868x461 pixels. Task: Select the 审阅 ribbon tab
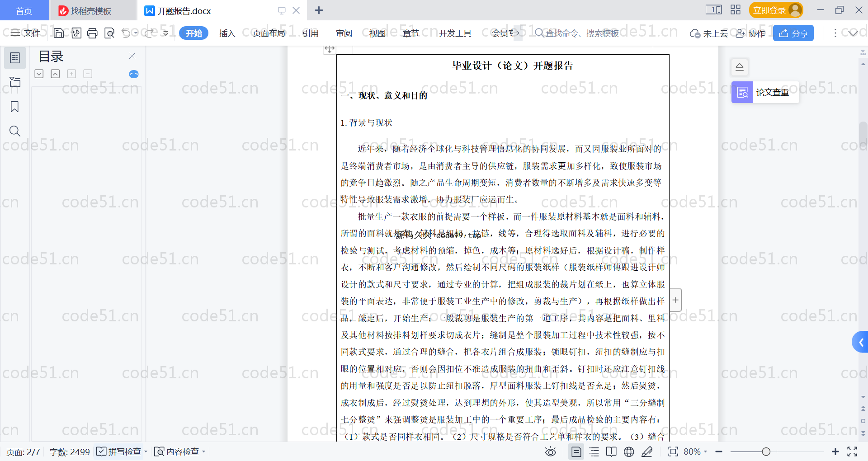point(344,33)
